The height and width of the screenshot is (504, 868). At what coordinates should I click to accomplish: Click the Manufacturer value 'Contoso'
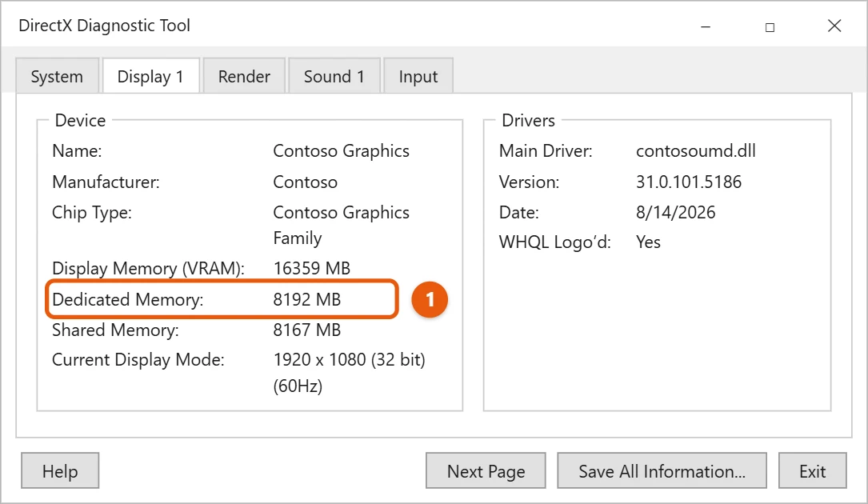coord(305,182)
